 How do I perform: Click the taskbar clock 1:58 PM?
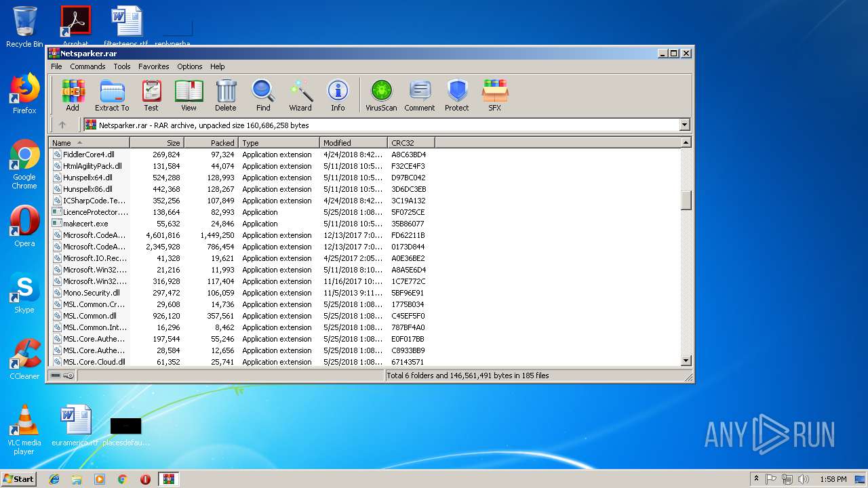tap(833, 479)
